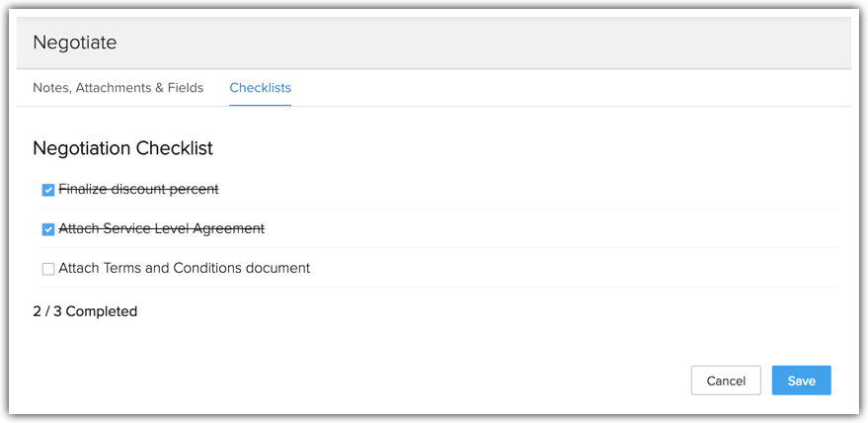Click the word Completed in progress summary

coord(102,311)
